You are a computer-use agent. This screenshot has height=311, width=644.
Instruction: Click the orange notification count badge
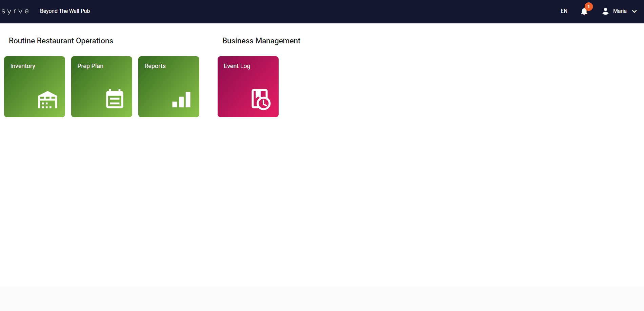[589, 6]
